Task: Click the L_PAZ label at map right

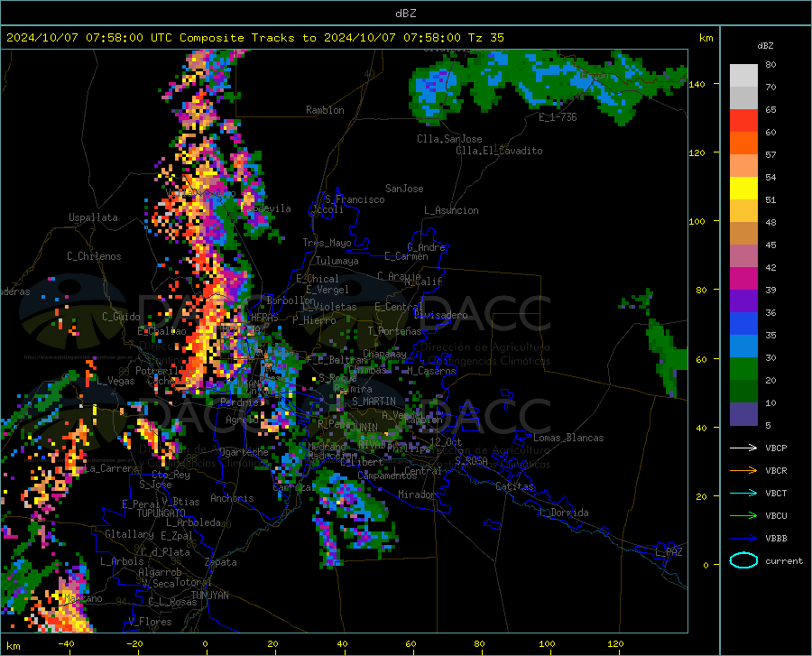Action: [x=669, y=552]
